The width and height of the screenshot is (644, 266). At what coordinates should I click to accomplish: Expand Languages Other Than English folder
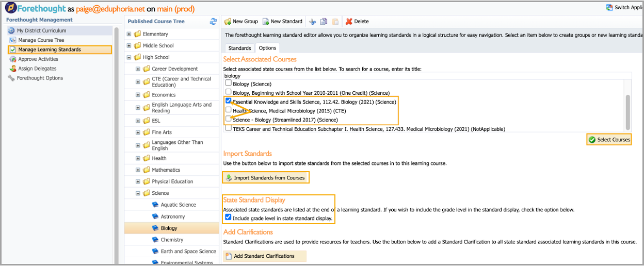click(138, 145)
